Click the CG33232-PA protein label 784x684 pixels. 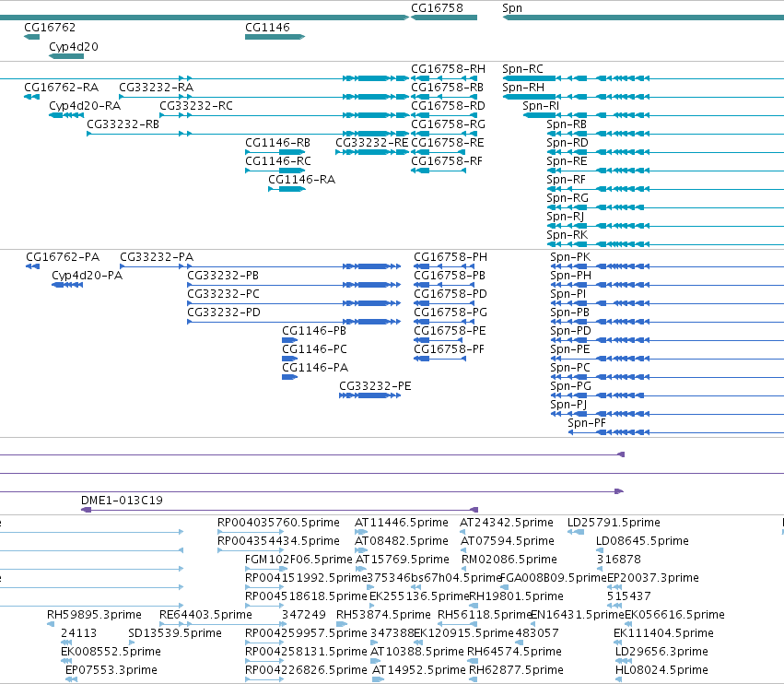pyautogui.click(x=157, y=256)
